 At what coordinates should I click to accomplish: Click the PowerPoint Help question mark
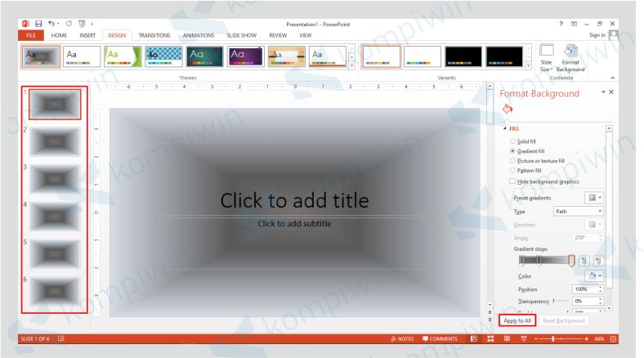click(561, 24)
